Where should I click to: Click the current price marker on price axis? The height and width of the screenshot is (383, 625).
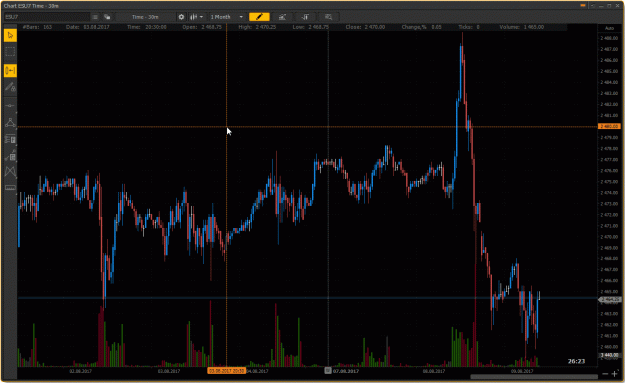tap(610, 299)
